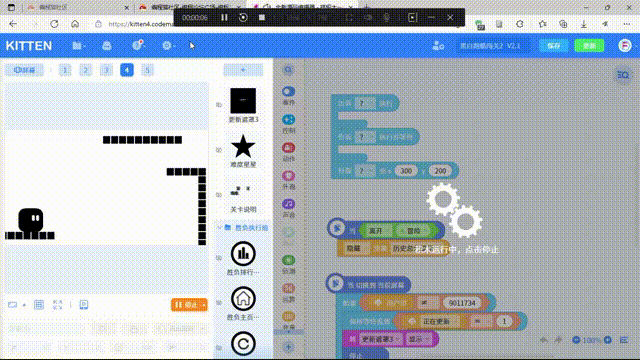
Task: Edit the value 9011734 in block
Action: [462, 303]
